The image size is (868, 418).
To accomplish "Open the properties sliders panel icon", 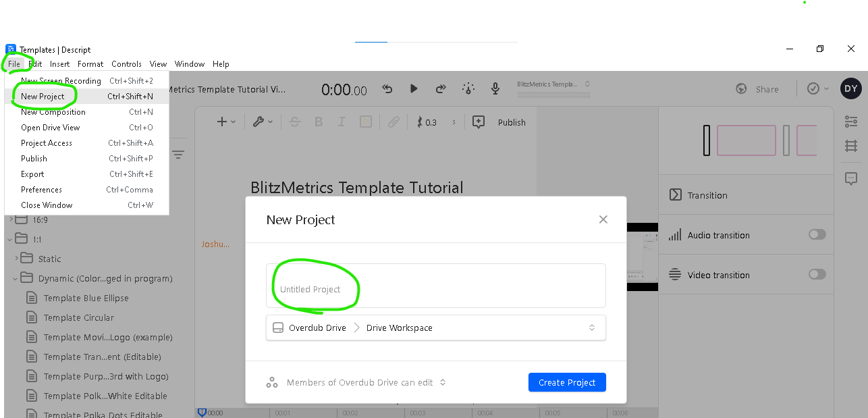I will click(x=851, y=122).
